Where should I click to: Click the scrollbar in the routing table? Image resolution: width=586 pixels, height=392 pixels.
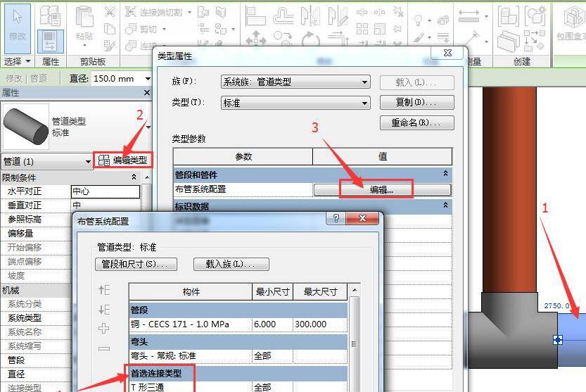[355, 343]
